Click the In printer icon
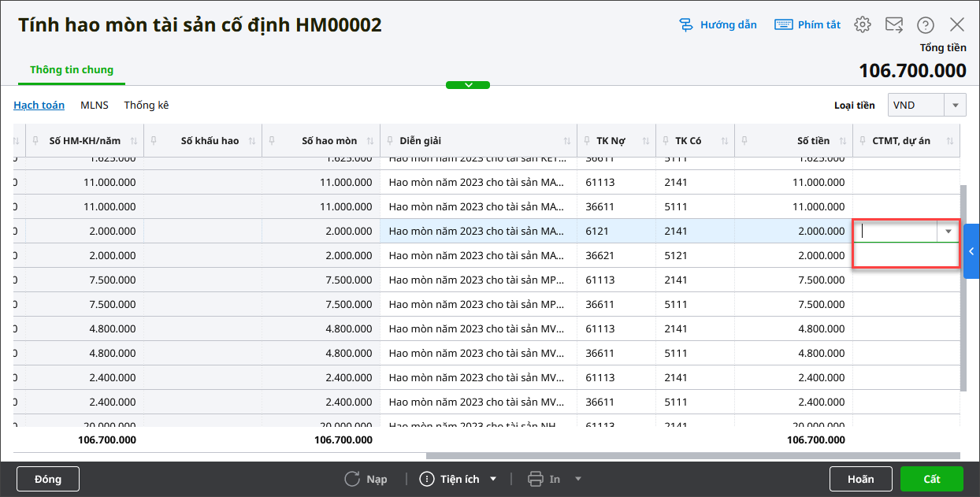 (x=536, y=479)
